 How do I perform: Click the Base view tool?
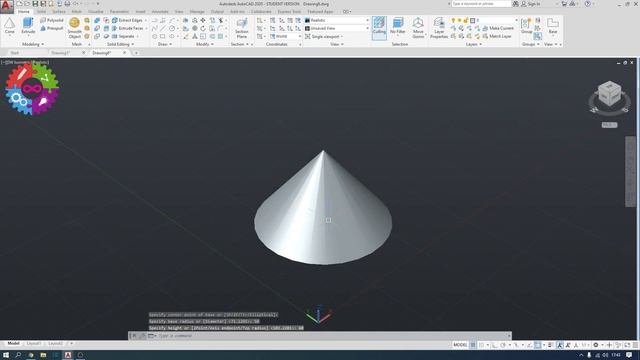tap(553, 26)
